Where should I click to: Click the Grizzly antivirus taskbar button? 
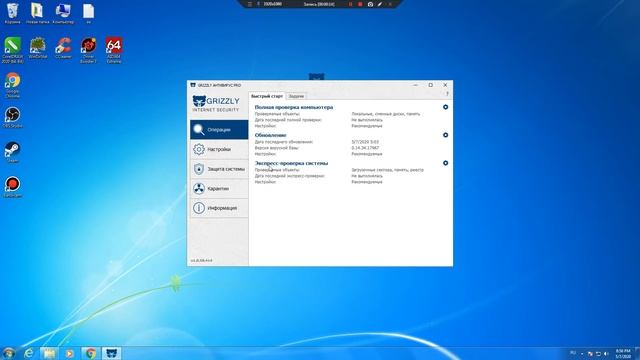pyautogui.click(x=111, y=353)
